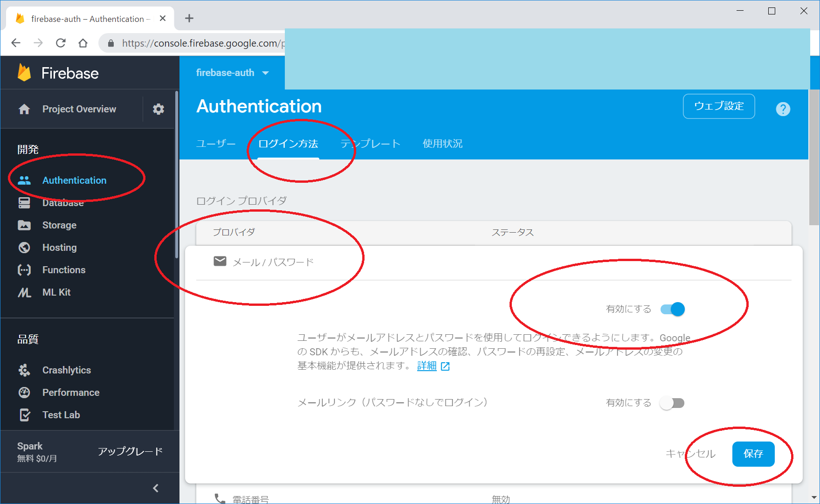The width and height of the screenshot is (820, 504).
Task: Click the help question mark icon
Action: [783, 109]
